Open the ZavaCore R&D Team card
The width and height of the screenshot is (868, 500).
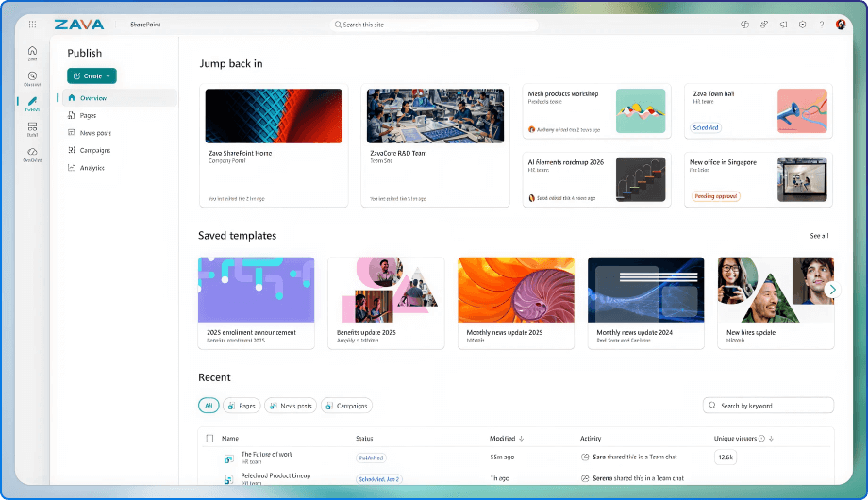(x=435, y=145)
